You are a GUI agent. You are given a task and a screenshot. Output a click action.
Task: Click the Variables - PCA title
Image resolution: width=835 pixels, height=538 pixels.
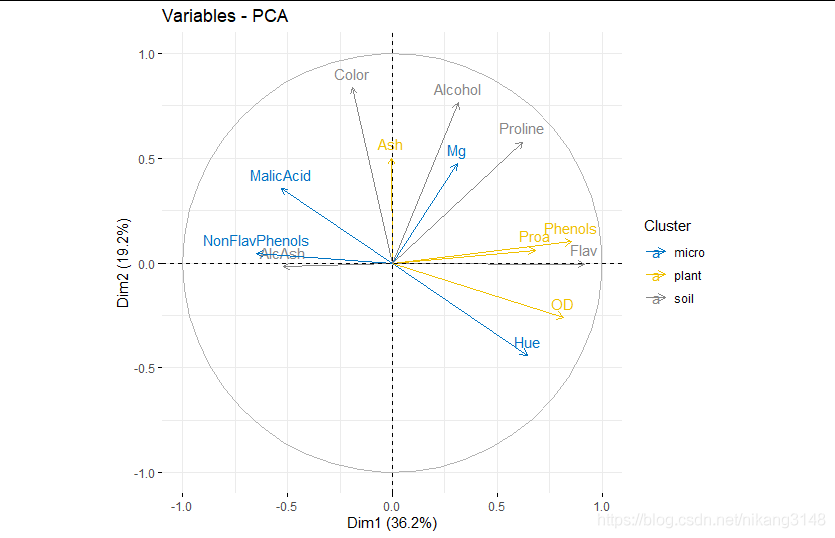pos(225,16)
